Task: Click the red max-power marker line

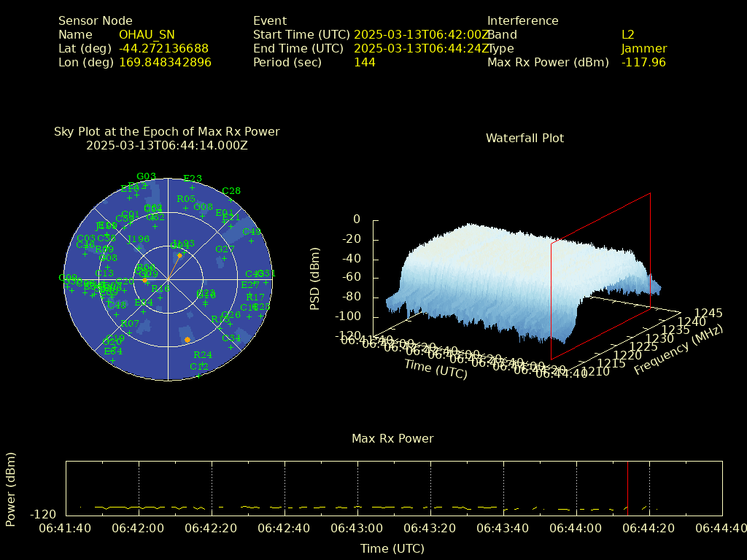Action: pyautogui.click(x=627, y=487)
